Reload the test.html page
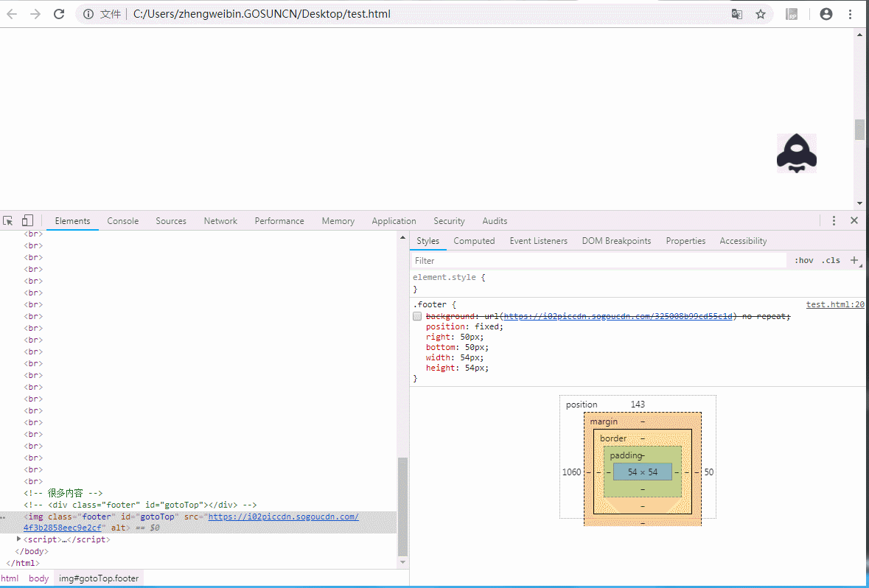 pos(59,15)
